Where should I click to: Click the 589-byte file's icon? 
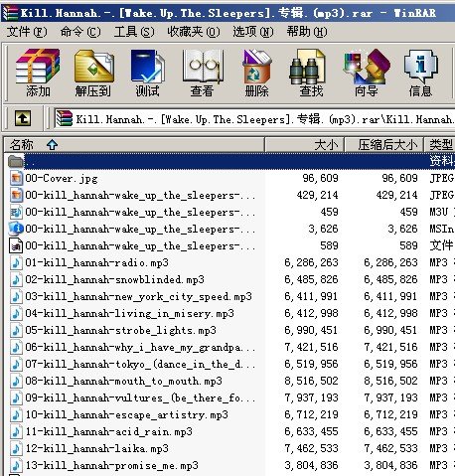point(16,245)
